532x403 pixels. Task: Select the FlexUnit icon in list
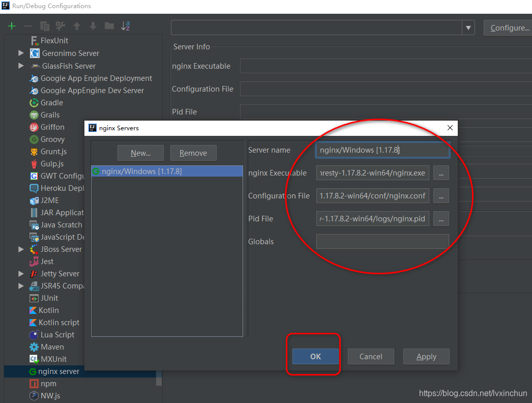coord(35,41)
